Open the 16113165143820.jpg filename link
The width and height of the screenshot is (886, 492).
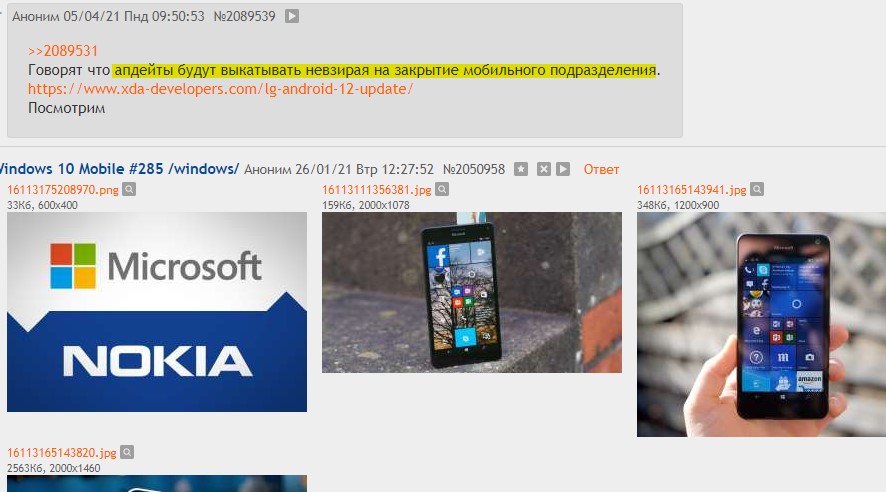62,452
